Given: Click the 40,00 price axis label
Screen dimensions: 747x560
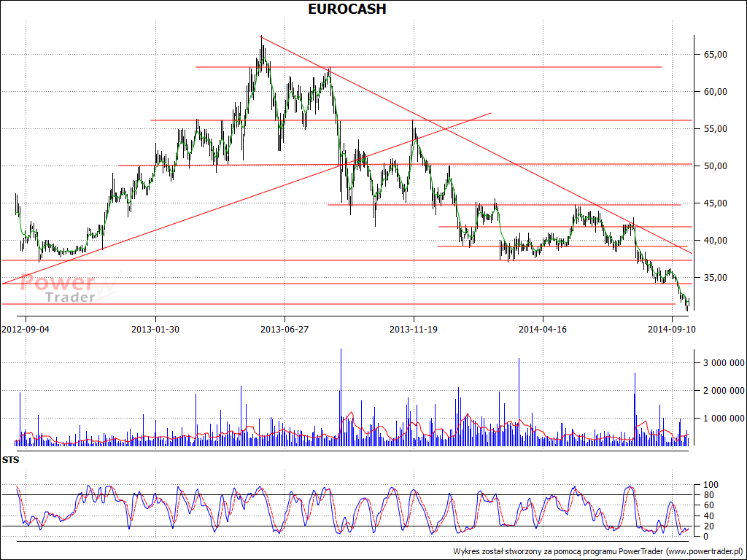Looking at the screenshot, I should coord(715,241).
